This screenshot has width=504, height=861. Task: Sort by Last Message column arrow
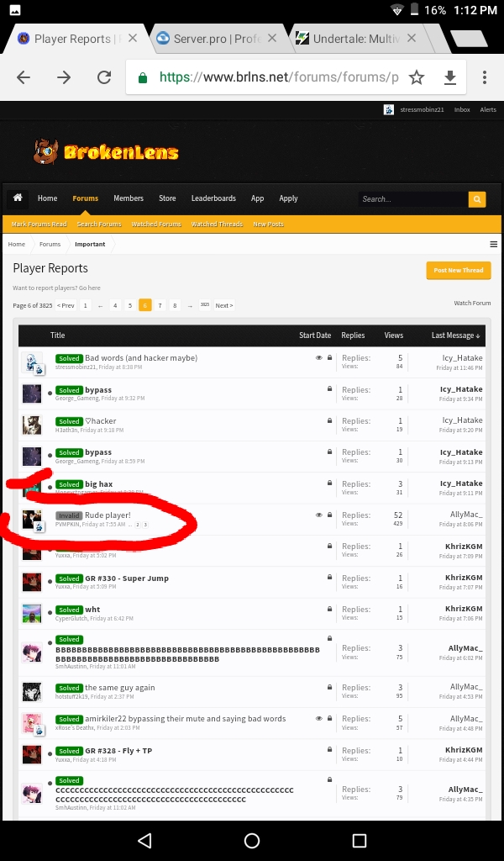point(478,335)
